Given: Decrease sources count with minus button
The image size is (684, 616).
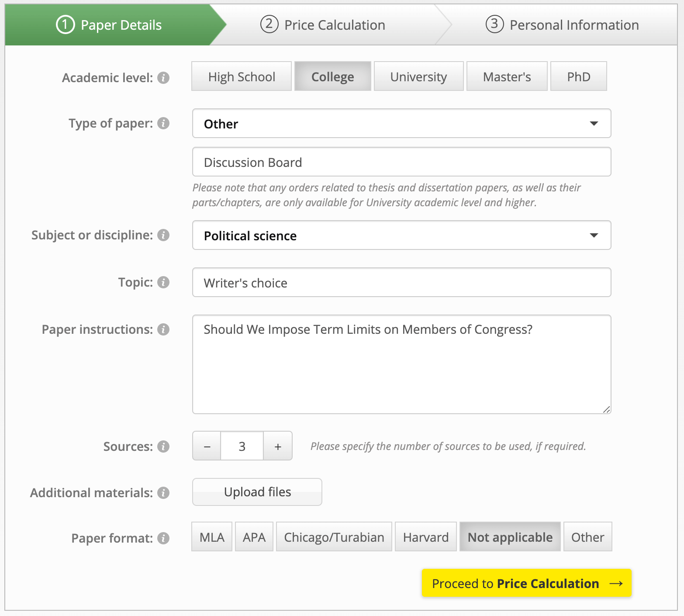Looking at the screenshot, I should coord(207,446).
